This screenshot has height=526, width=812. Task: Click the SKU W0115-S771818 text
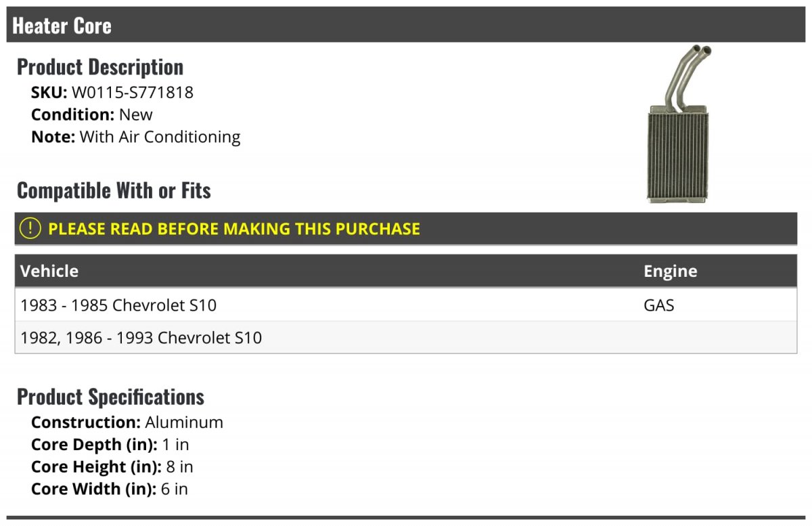click(x=112, y=92)
